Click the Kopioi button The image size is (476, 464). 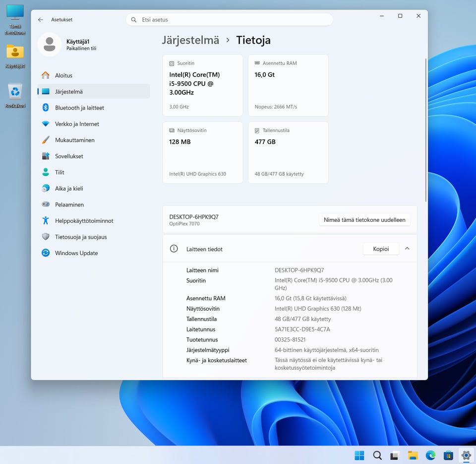click(x=381, y=249)
